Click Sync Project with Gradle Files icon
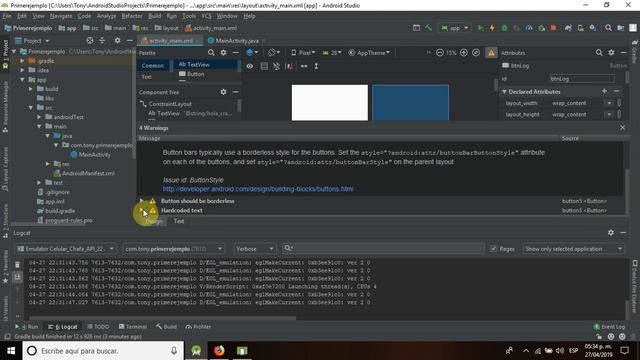This screenshot has height=360, width=640. (568, 28)
